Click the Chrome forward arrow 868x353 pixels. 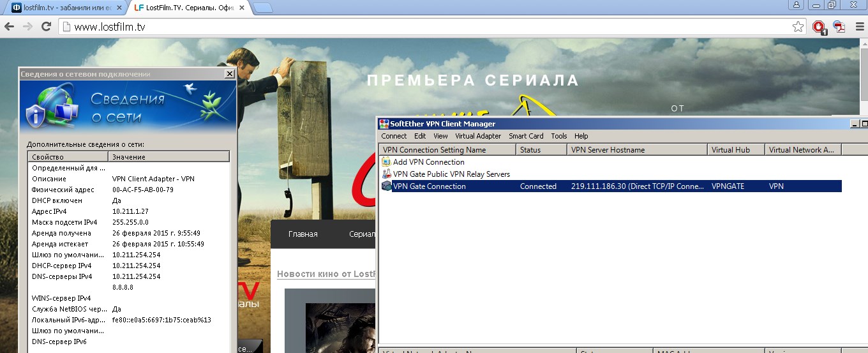pos(27,27)
